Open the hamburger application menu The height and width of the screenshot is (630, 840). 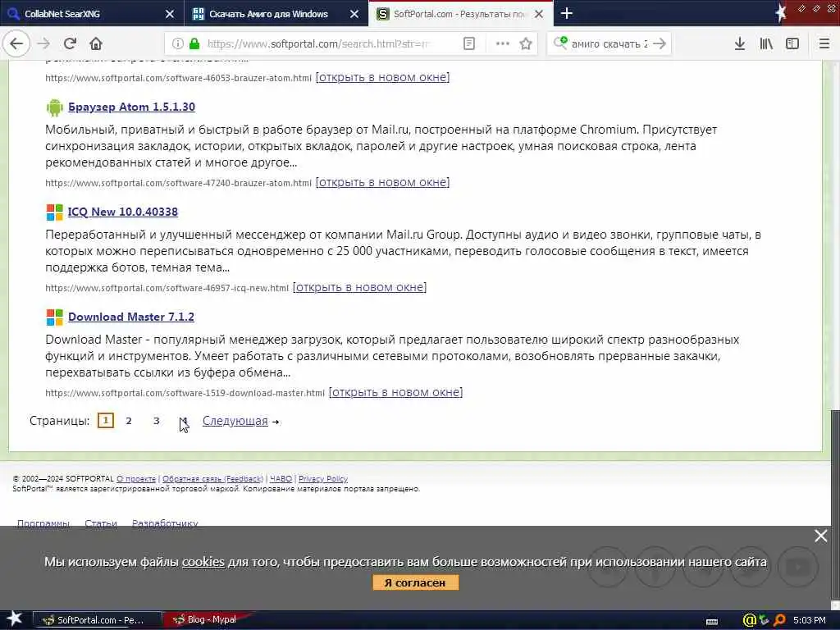pos(824,44)
